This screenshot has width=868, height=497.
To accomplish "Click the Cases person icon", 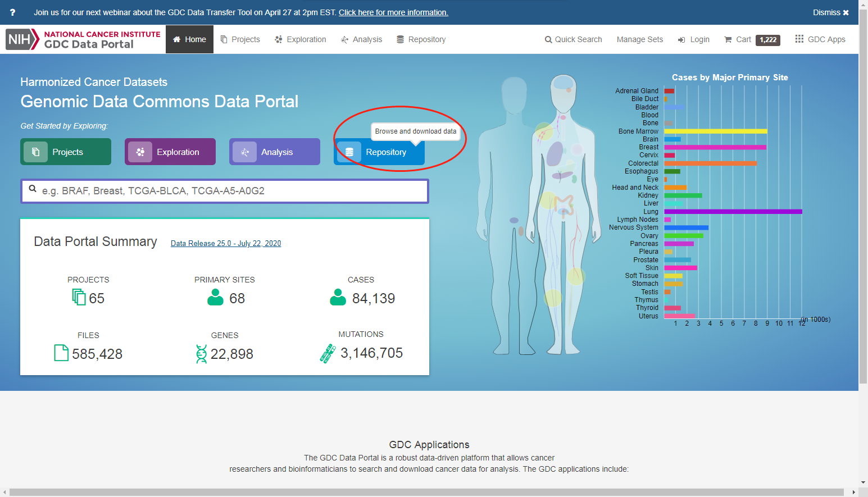I will point(338,297).
